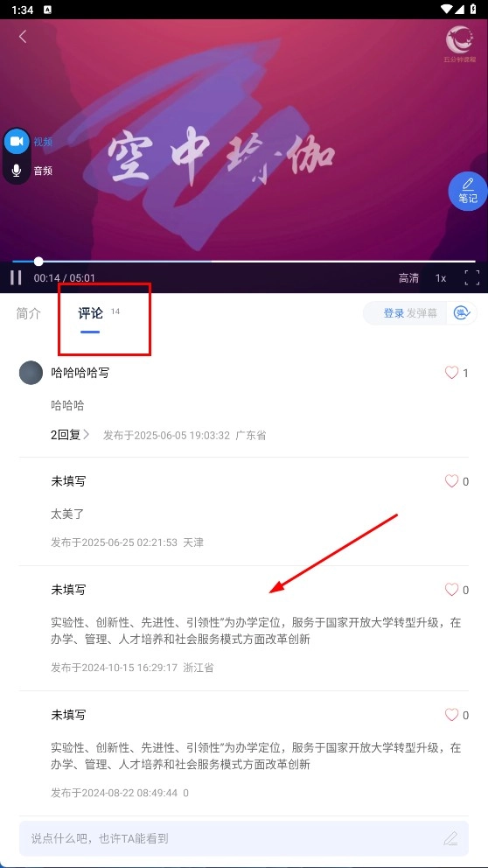Like the 2024-08-22 comment heart icon
488x868 pixels.
click(x=451, y=715)
